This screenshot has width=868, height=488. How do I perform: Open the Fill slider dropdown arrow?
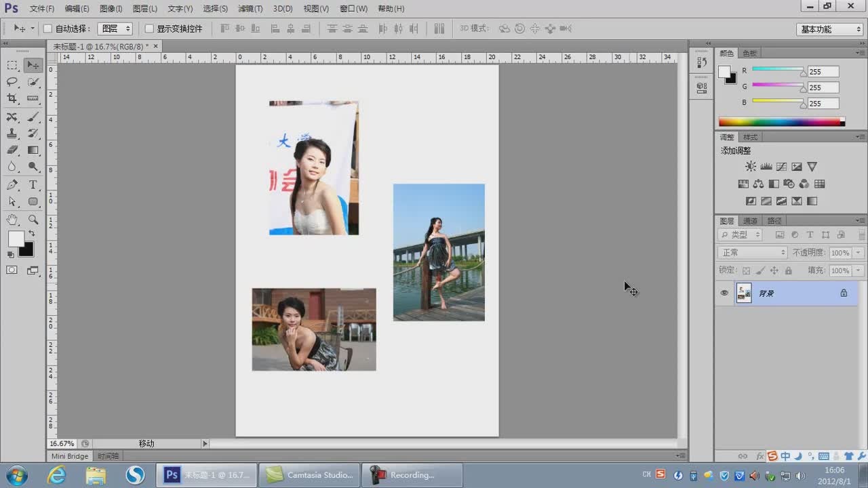click(859, 270)
